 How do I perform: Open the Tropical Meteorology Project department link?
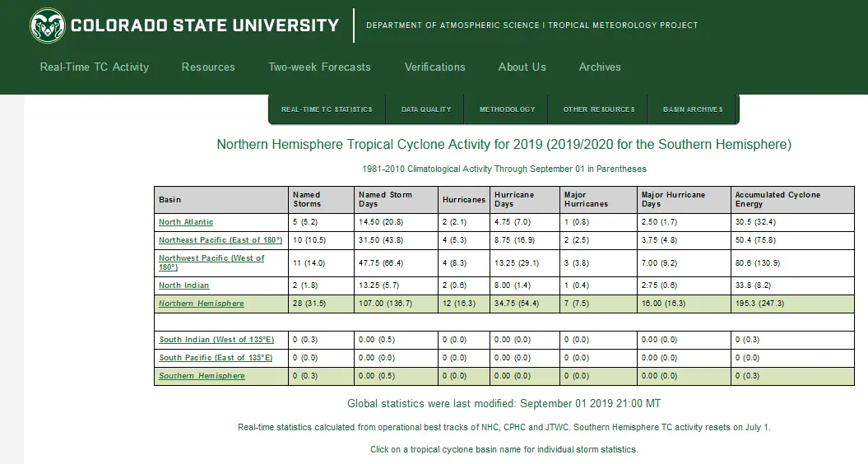click(x=532, y=26)
